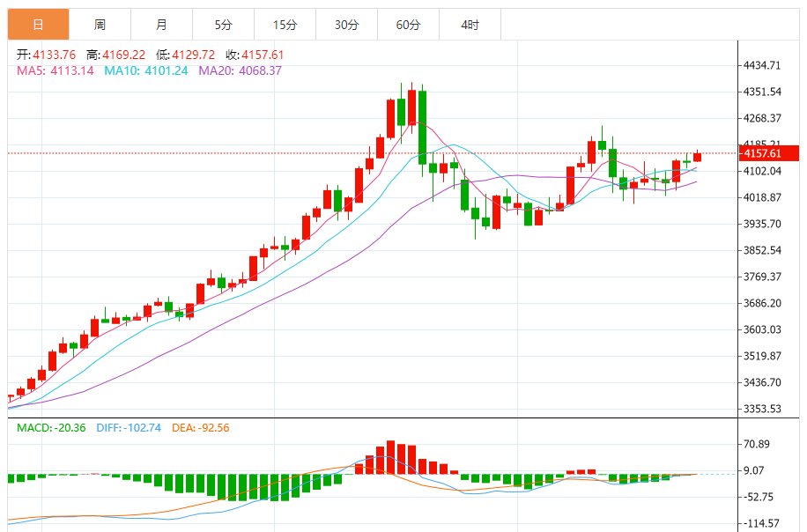Switch to the weekly 周 tab
The width and height of the screenshot is (807, 532).
coord(100,24)
